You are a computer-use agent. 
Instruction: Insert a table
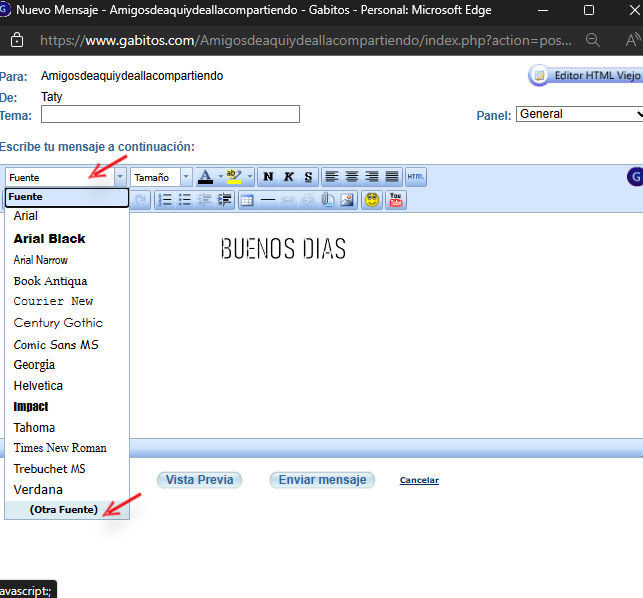(x=247, y=200)
